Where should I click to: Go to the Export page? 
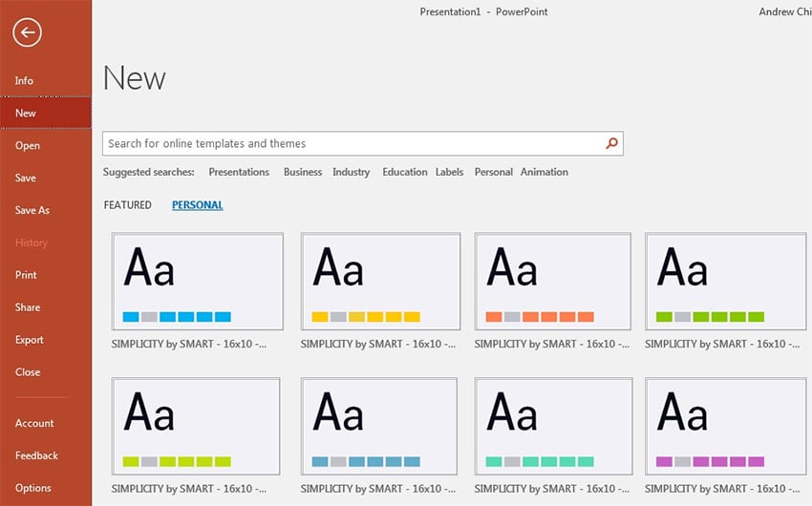click(30, 340)
